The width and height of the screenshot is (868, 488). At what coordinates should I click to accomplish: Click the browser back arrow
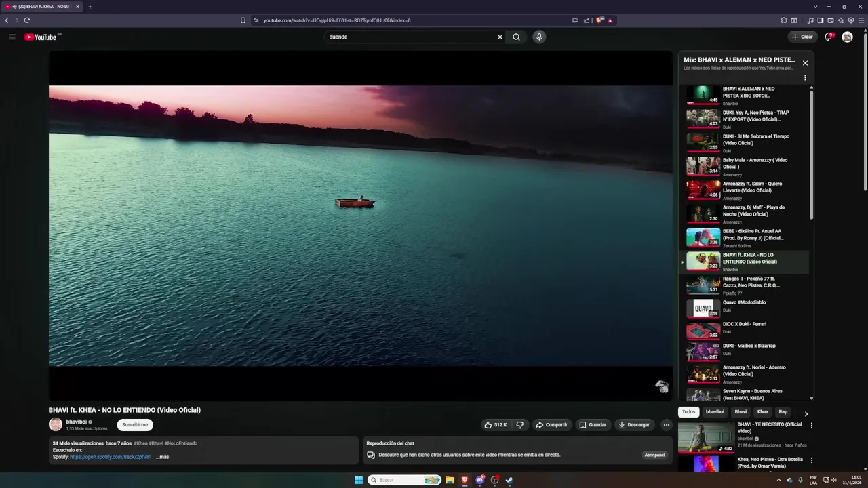(x=7, y=20)
